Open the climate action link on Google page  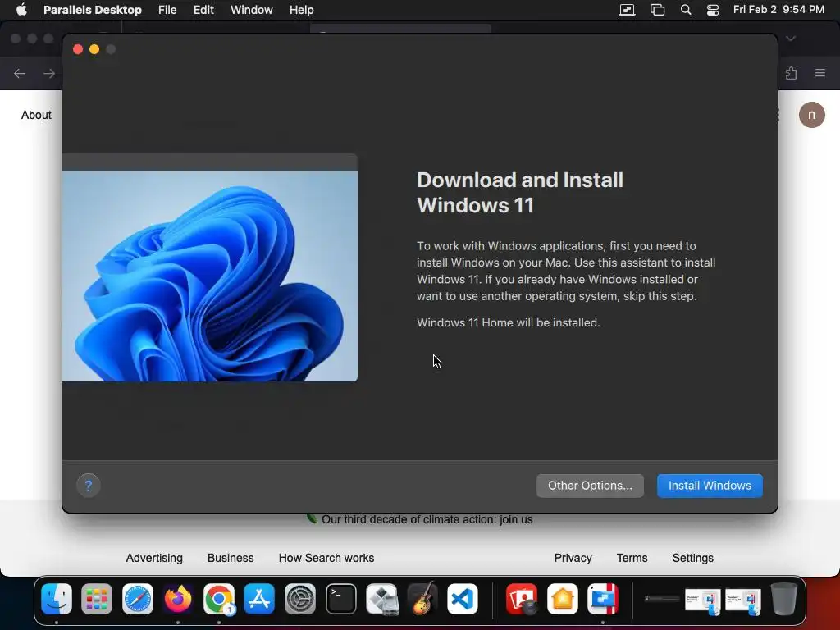tap(427, 519)
